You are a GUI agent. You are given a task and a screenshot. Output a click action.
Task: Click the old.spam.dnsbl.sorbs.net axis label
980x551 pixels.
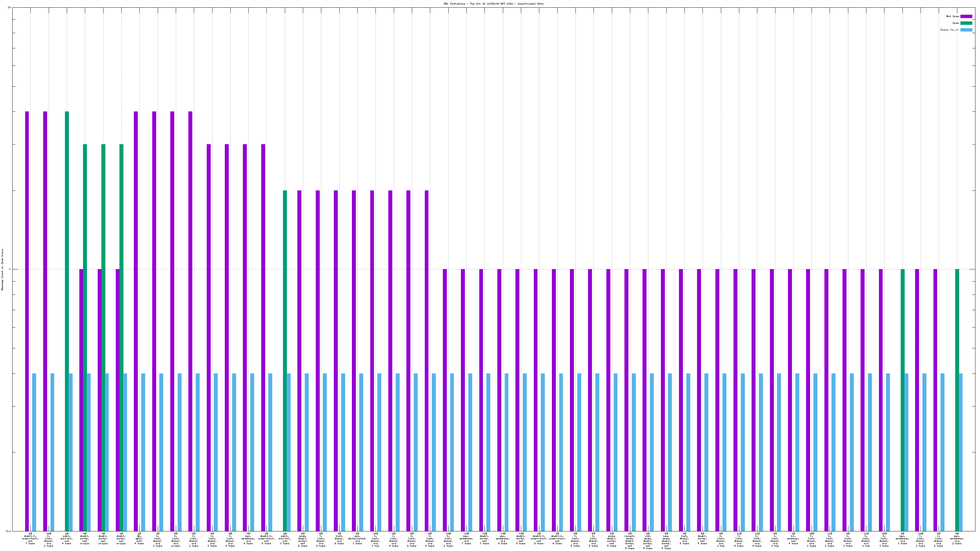pos(648,541)
